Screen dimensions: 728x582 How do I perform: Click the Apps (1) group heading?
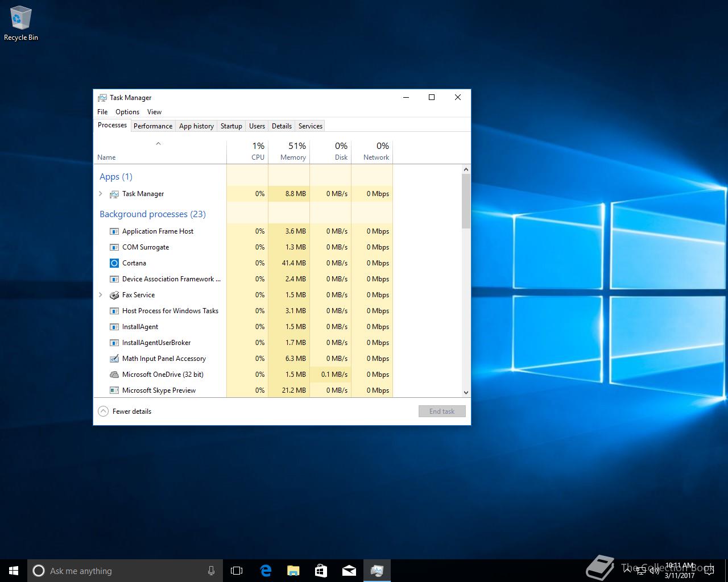[116, 177]
